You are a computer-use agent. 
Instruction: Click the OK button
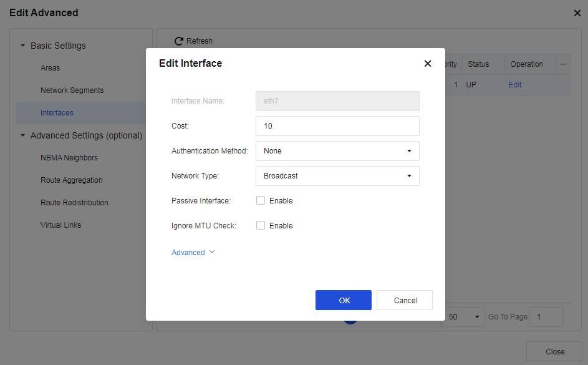coord(343,300)
